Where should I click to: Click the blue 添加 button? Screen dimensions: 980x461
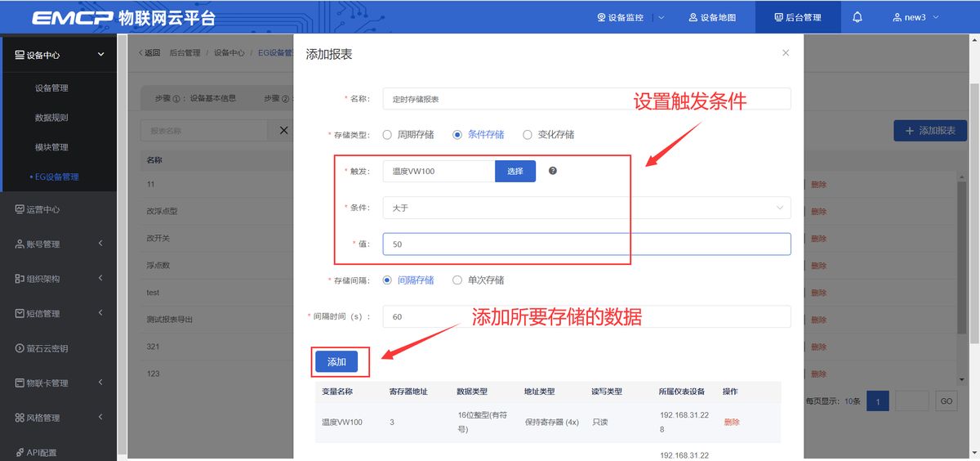pyautogui.click(x=336, y=362)
